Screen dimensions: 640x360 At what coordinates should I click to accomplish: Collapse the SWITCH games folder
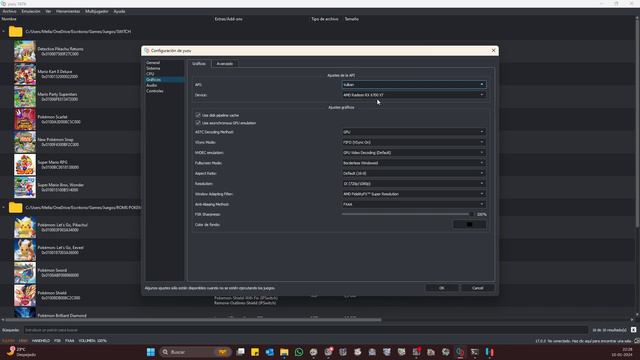pos(4,31)
